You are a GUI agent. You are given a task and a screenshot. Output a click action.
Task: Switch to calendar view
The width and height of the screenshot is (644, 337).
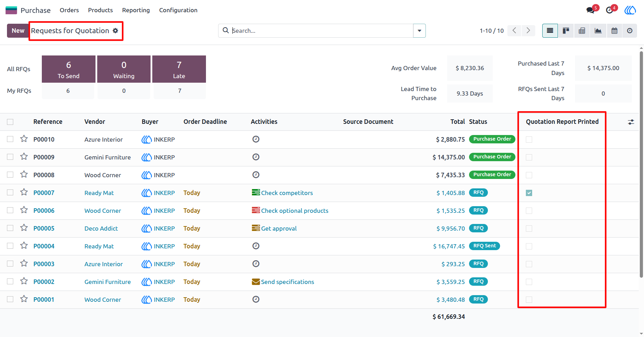pyautogui.click(x=614, y=31)
